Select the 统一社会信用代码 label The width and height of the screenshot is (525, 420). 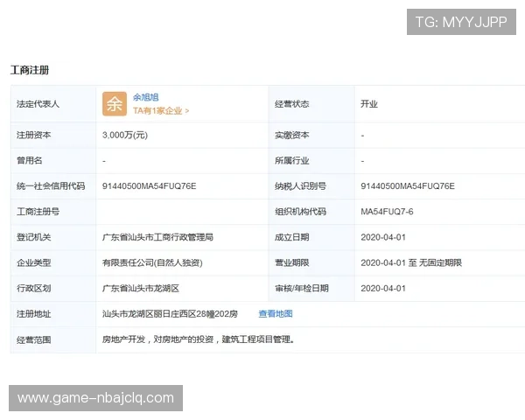[51, 185]
